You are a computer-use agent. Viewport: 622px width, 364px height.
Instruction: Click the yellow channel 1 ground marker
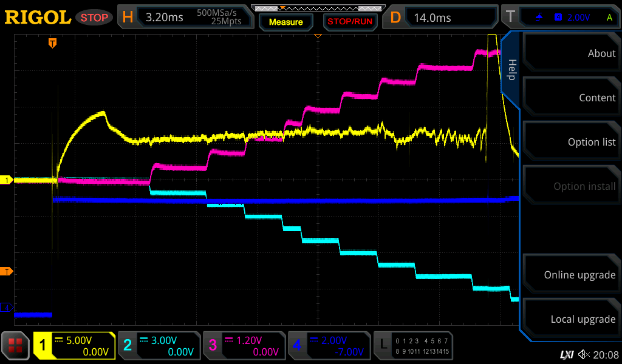(x=7, y=180)
